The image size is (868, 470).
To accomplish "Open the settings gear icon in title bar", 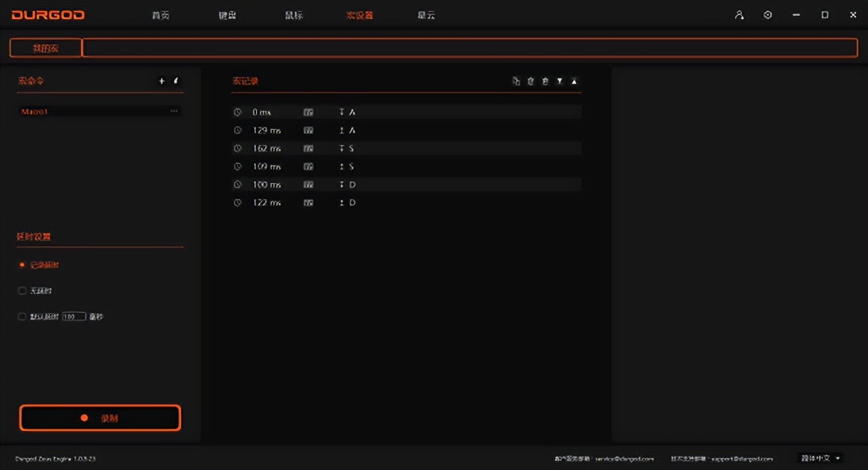I will point(768,14).
